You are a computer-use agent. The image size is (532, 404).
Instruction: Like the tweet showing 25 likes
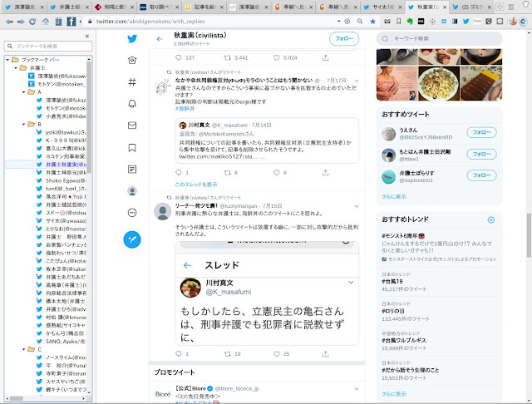point(277,354)
